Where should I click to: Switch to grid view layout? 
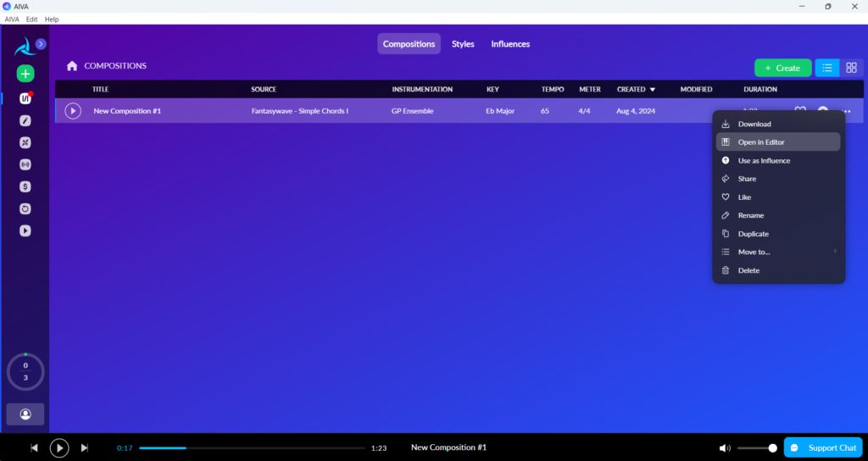(x=851, y=68)
